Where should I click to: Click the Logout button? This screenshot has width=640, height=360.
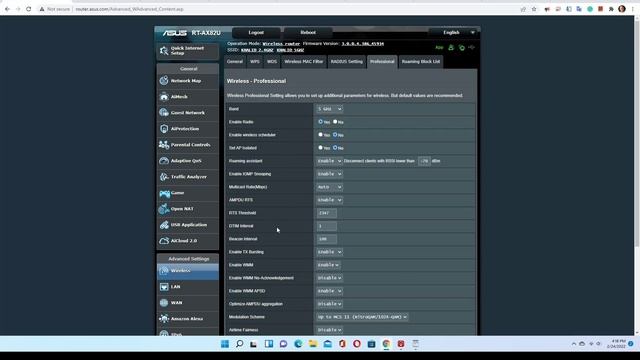(256, 33)
